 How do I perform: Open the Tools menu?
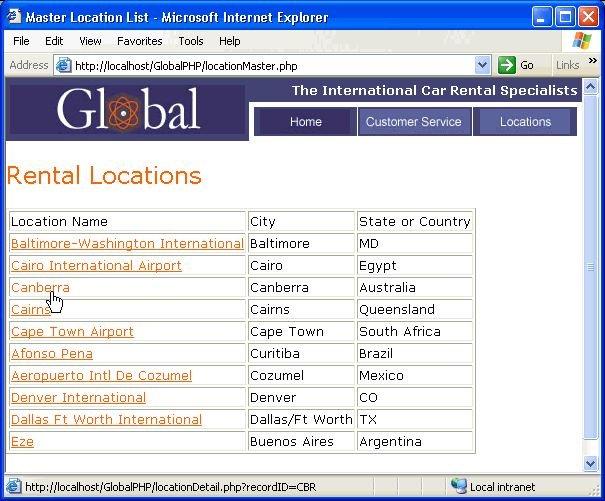click(191, 41)
